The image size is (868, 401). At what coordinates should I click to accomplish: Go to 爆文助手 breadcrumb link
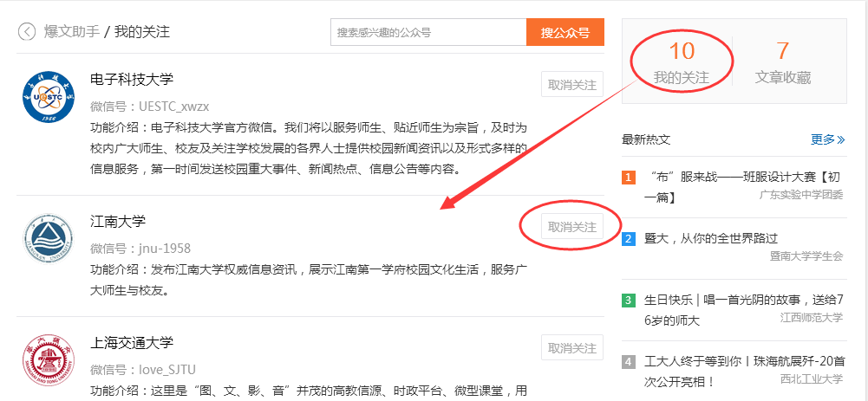click(71, 31)
